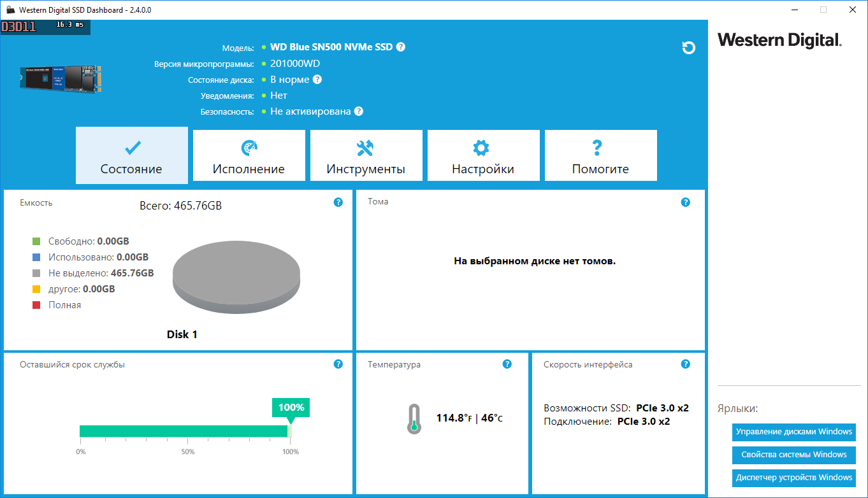Viewport: 868px width, 498px height.
Task: Open the Настройки tab
Action: pyautogui.click(x=483, y=156)
